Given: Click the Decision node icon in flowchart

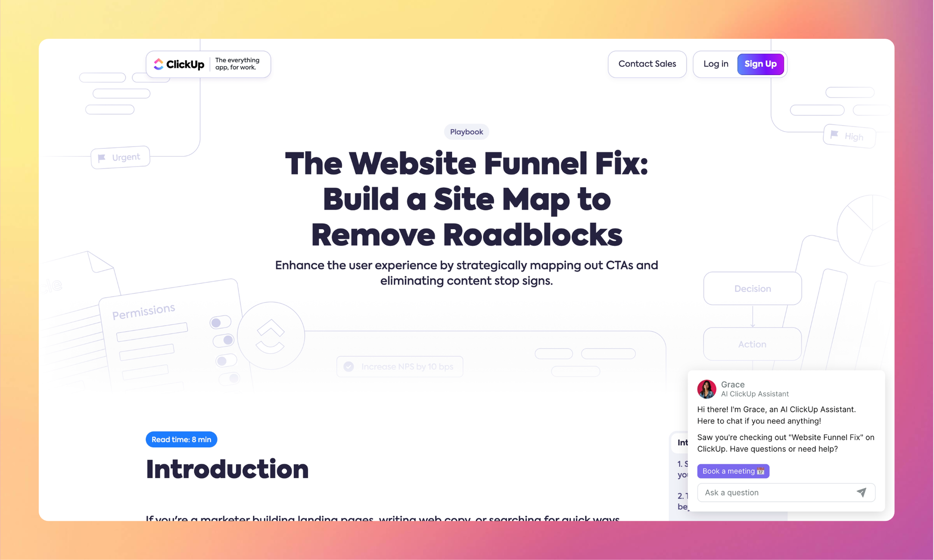Looking at the screenshot, I should click(752, 289).
